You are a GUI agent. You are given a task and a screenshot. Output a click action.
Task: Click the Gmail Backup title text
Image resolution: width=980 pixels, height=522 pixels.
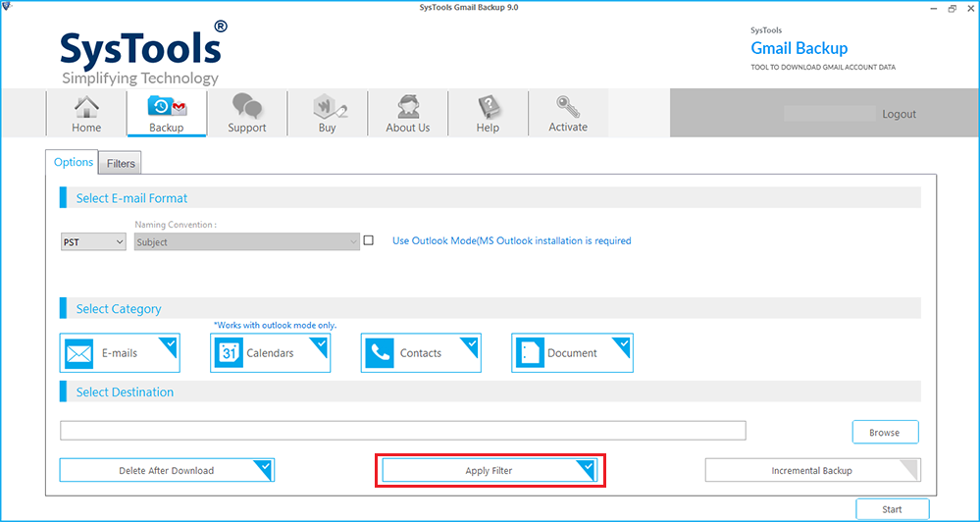tap(799, 48)
